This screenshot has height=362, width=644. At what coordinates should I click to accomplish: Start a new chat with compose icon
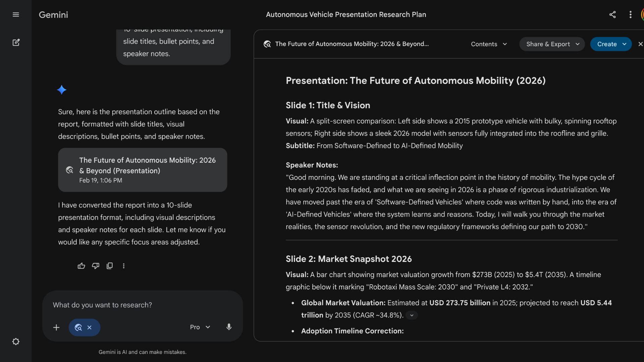coord(16,43)
